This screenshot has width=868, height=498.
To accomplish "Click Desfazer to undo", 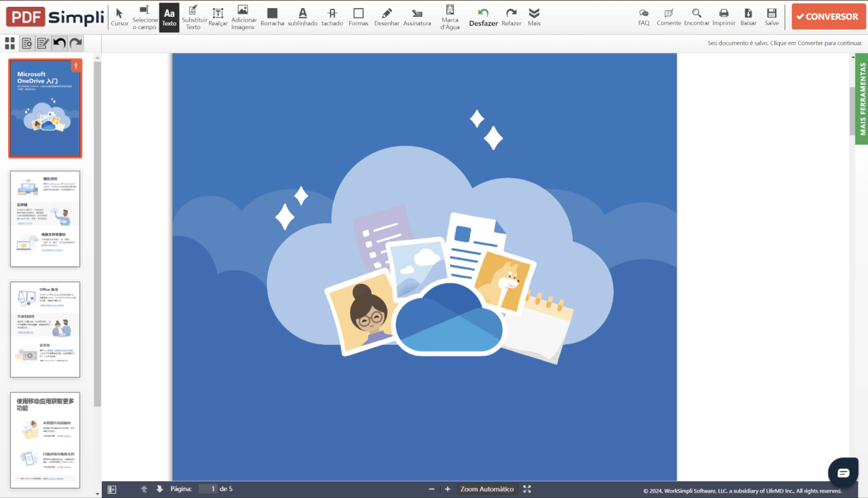I will (x=484, y=17).
